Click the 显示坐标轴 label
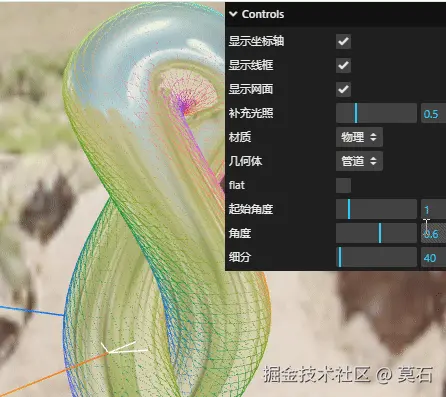 point(256,41)
